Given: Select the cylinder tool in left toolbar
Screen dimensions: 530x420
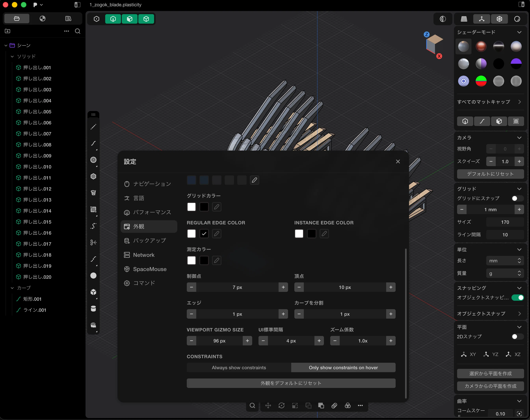Looking at the screenshot, I should 93,308.
